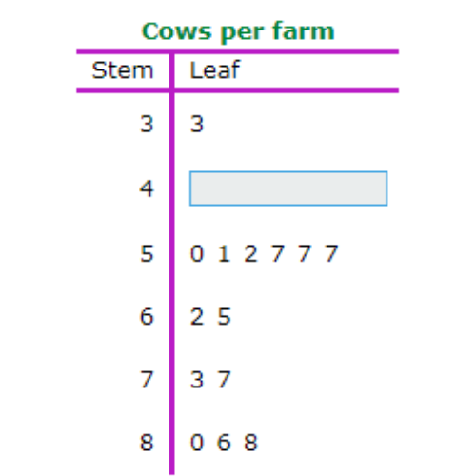This screenshot has height=476, width=476.
Task: Click leaf 3 in the stem 7 row
Action: point(197,380)
